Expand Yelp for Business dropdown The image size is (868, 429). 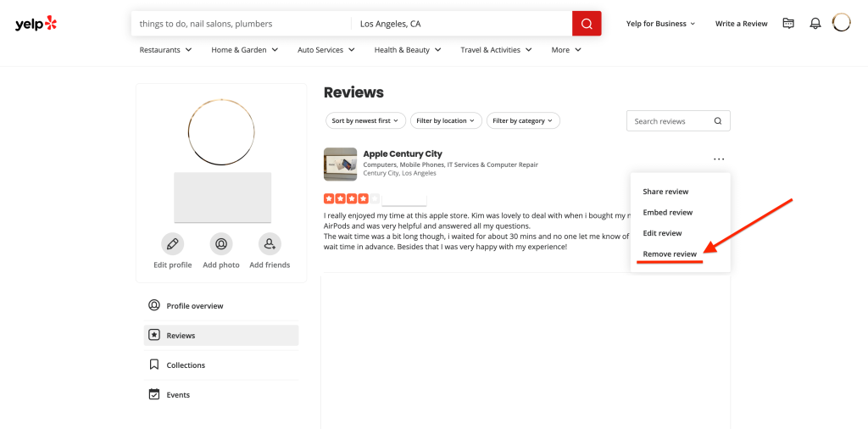[x=660, y=24]
